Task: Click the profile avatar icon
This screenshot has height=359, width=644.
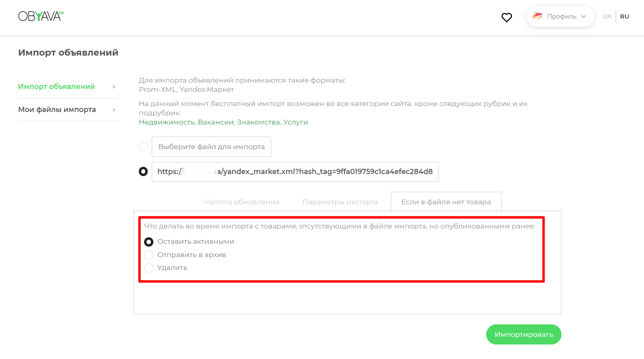Action: click(x=537, y=16)
